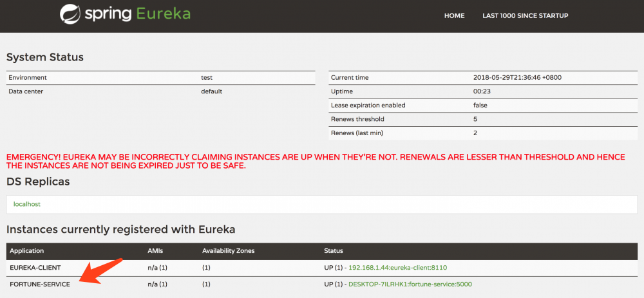Click the environment value 'test'
Image resolution: width=644 pixels, height=298 pixels.
tap(207, 77)
